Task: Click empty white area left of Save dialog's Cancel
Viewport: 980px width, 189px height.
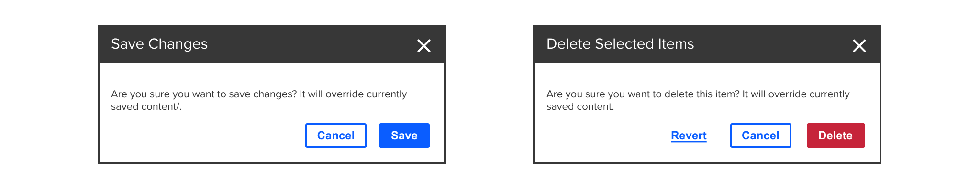Action: point(201,136)
